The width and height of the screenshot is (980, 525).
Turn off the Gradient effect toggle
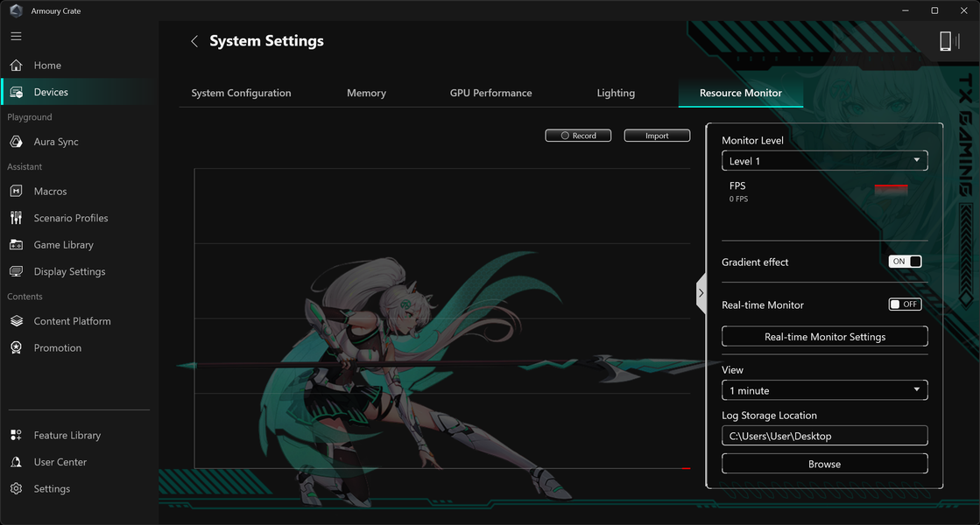pos(905,262)
